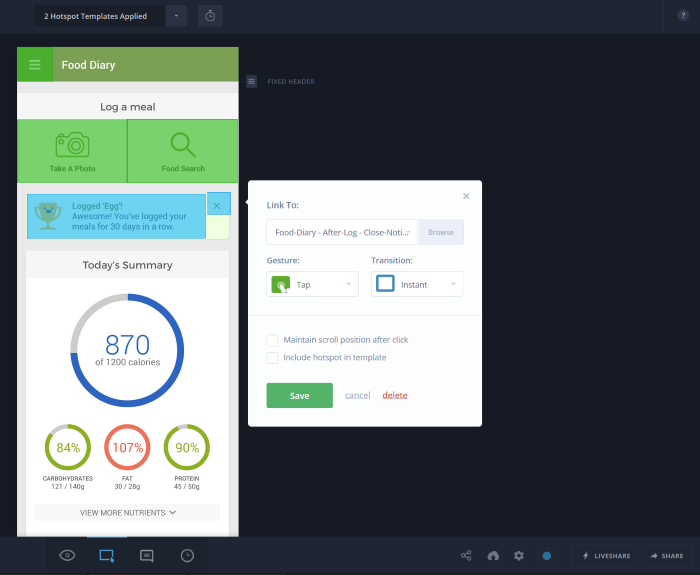Check Include hotspot in template

(x=272, y=357)
